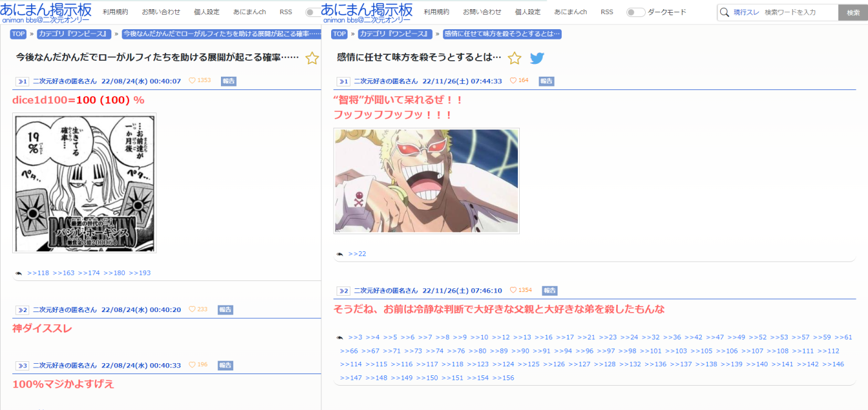Click the あにまん掲示板 logo in the left page
Viewport: 868px width, 410px height.
(x=46, y=12)
